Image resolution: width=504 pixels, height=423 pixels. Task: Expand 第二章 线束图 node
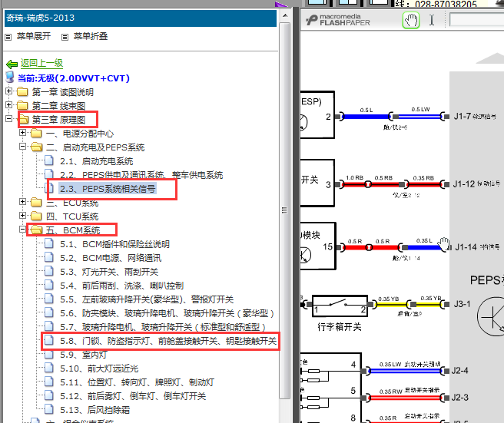[x=8, y=105]
